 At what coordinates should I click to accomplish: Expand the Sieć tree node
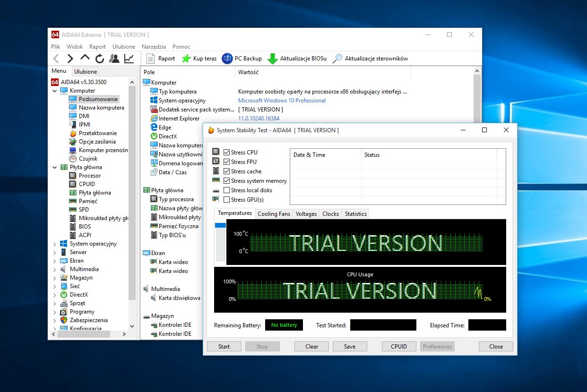(x=55, y=286)
